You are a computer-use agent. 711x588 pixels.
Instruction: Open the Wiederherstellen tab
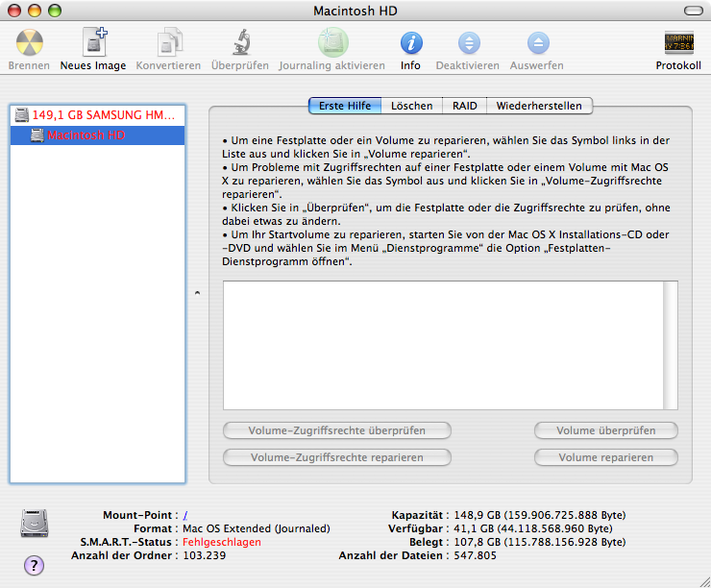539,106
